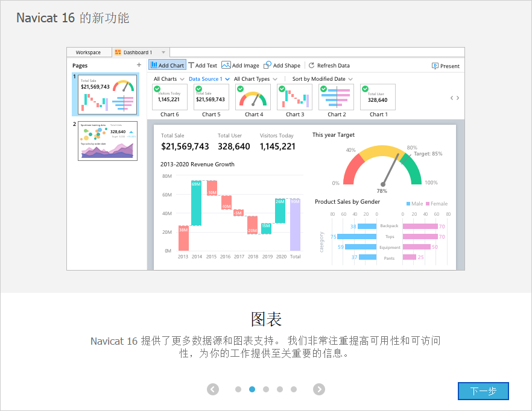Switch to the Workspace tab
The width and height of the screenshot is (532, 411).
88,52
